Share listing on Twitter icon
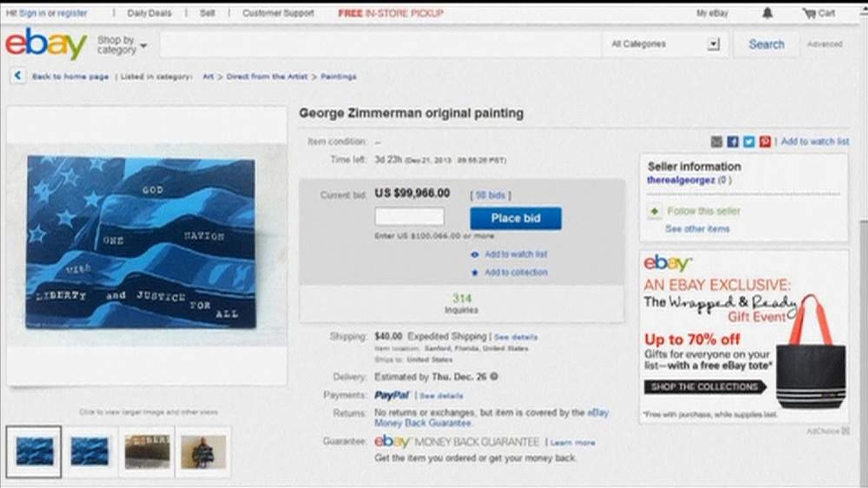This screenshot has height=488, width=868. point(749,141)
